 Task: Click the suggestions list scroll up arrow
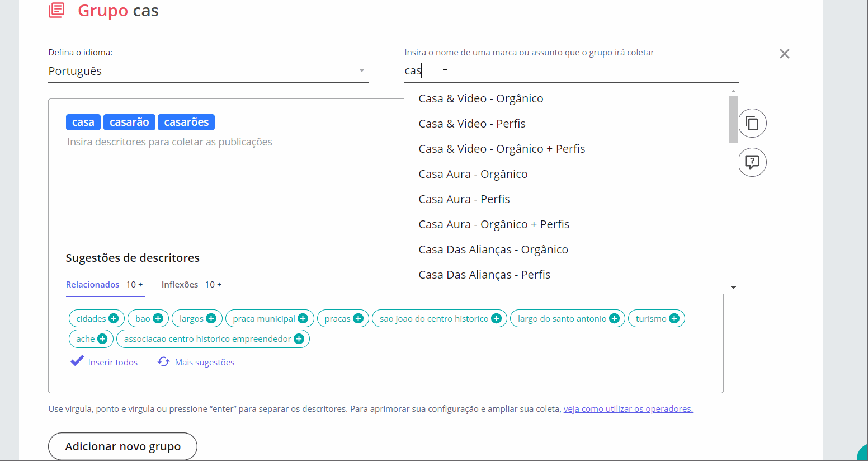point(733,91)
